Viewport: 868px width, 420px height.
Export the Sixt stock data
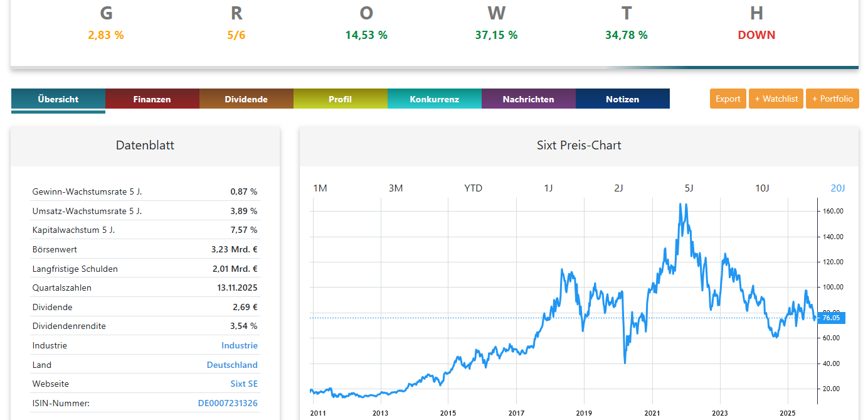[x=728, y=99]
